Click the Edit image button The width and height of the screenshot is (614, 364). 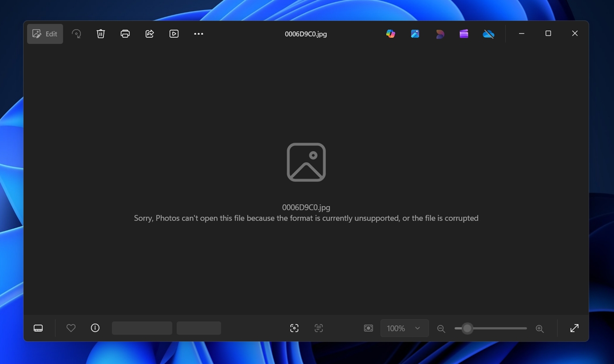pos(45,34)
